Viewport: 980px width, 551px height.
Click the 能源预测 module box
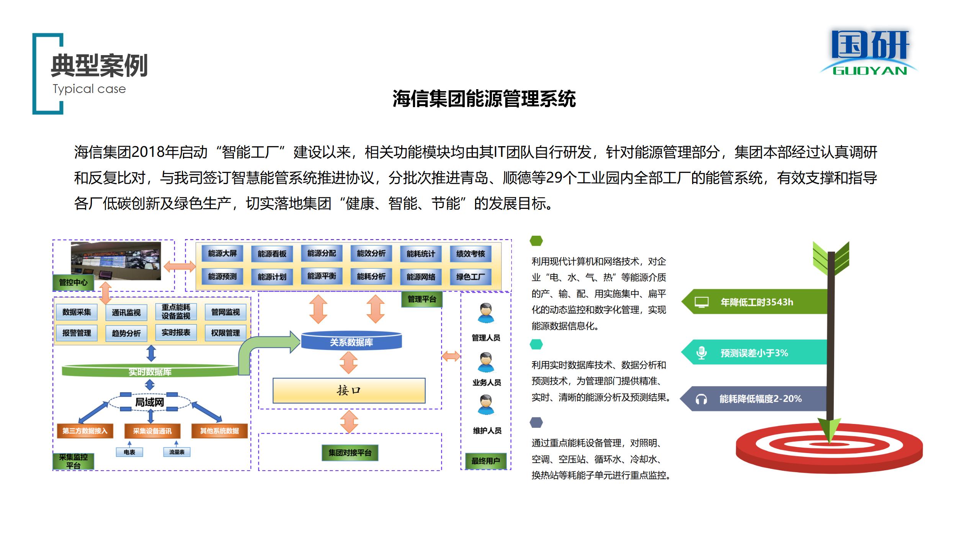tap(222, 277)
